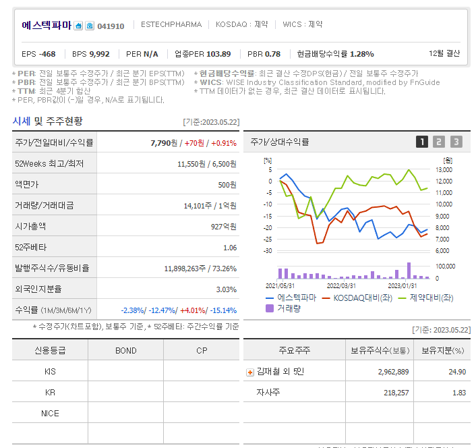Click the 14,101주 / 1억원 trading cell
Image resolution: width=476 pixels, height=448 pixels.
click(x=168, y=206)
